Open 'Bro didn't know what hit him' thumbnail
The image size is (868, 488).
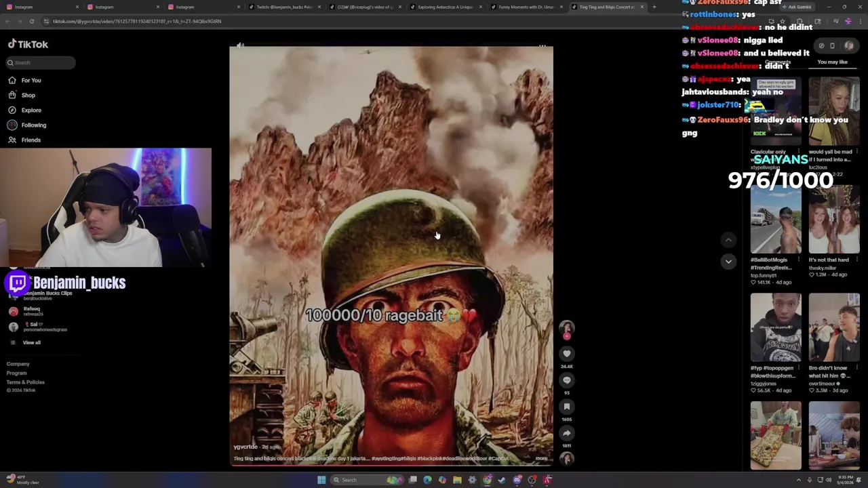(x=834, y=328)
